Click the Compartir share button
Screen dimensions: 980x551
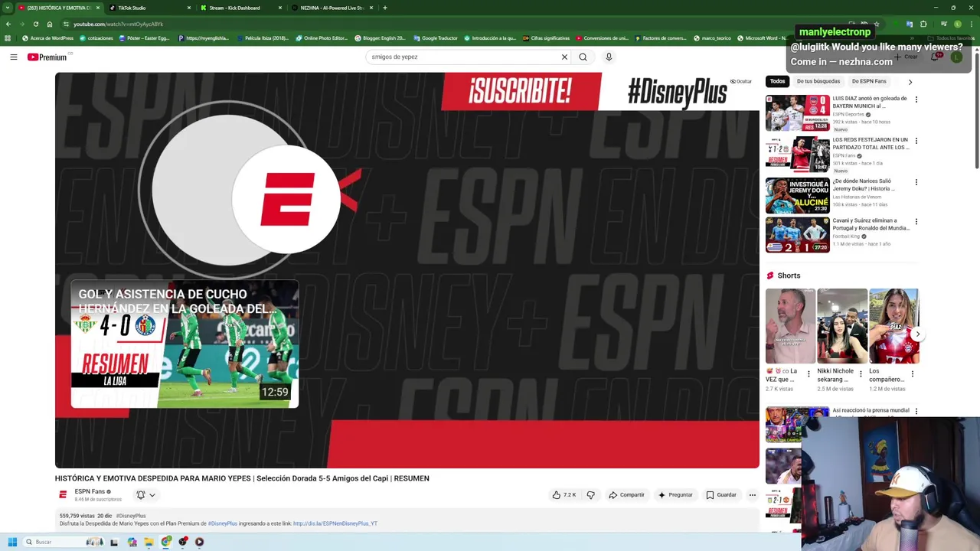click(x=627, y=495)
